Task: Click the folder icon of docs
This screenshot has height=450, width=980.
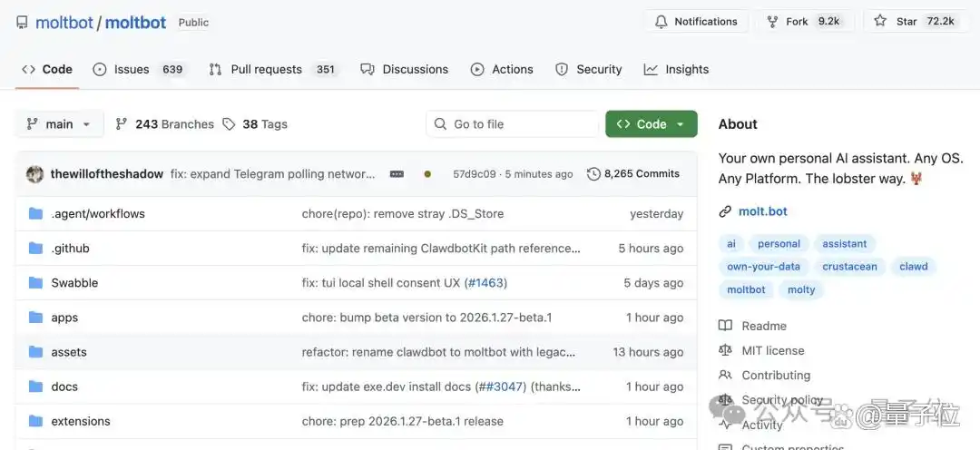Action: (35, 386)
